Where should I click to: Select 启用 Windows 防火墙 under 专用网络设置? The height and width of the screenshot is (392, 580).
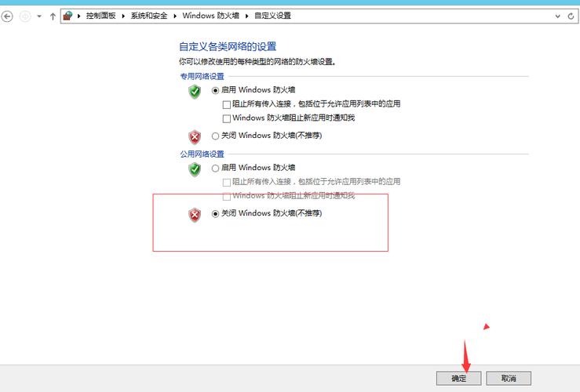click(215, 90)
